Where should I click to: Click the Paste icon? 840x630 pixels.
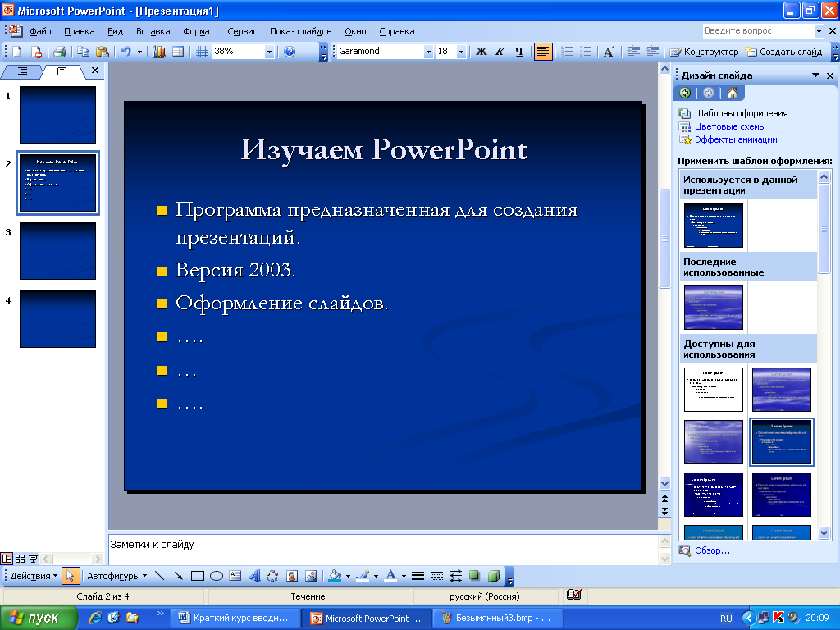pos(103,52)
